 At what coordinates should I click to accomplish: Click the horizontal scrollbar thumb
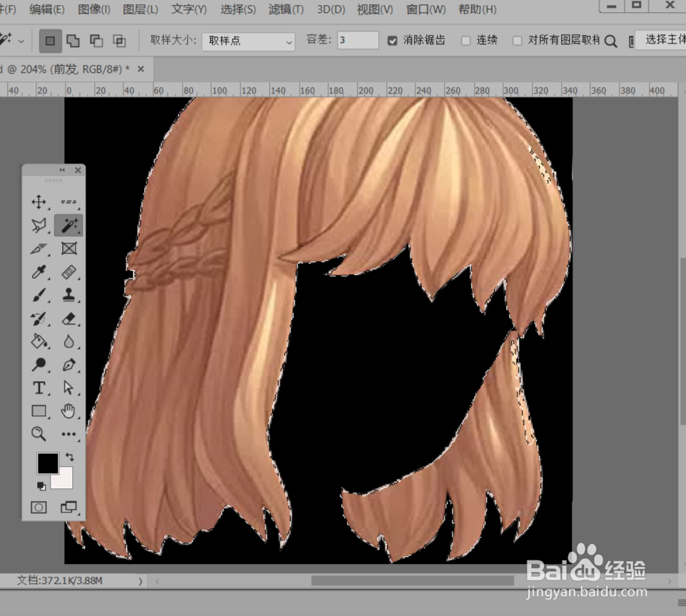412,581
